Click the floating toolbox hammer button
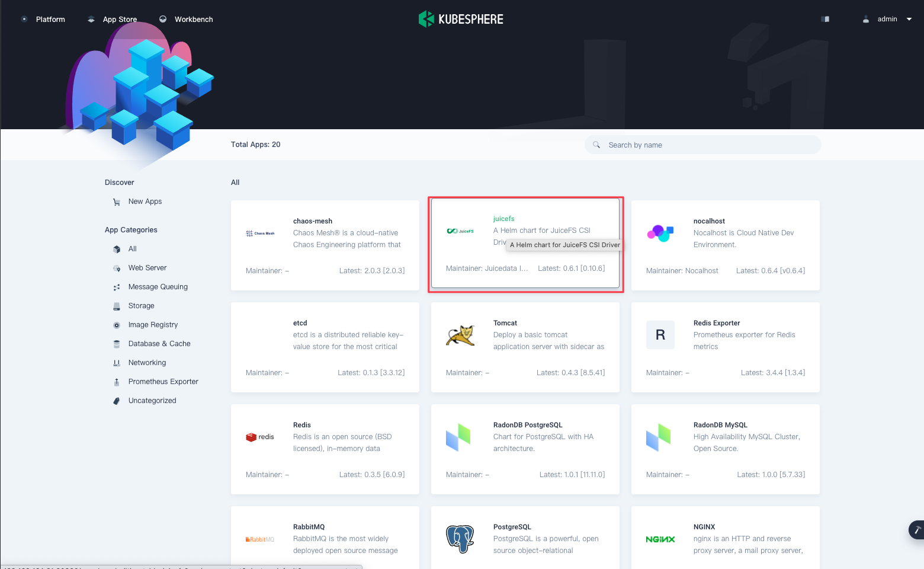Viewport: 924px width, 569px height. (917, 529)
